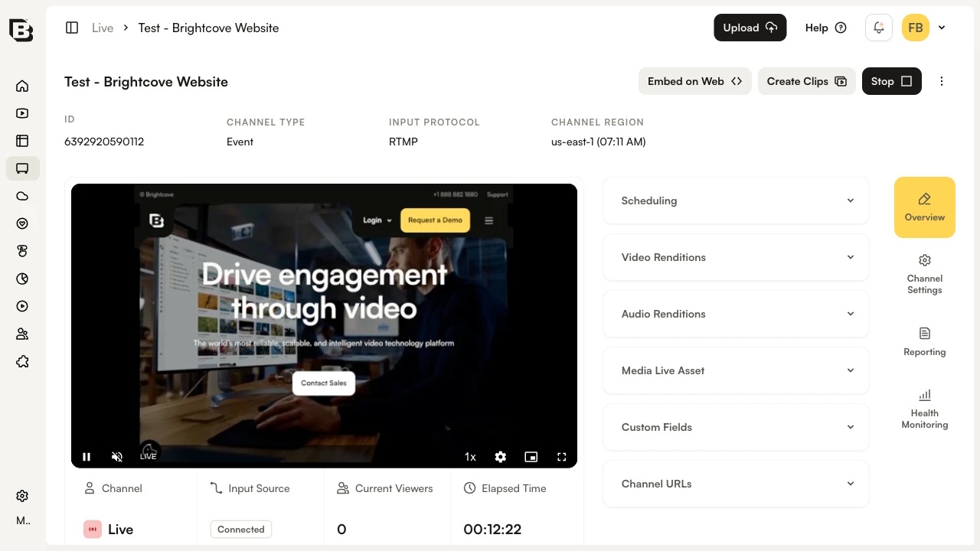Viewport: 980px width, 551px height.
Task: Click the hamburger menu in video preview
Action: click(x=488, y=220)
